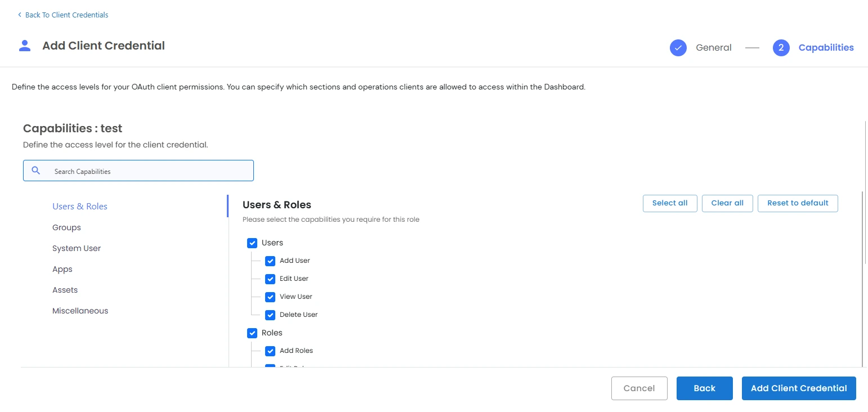Image resolution: width=868 pixels, height=412 pixels.
Task: Open the Miscellaneous capabilities section
Action: click(x=80, y=310)
